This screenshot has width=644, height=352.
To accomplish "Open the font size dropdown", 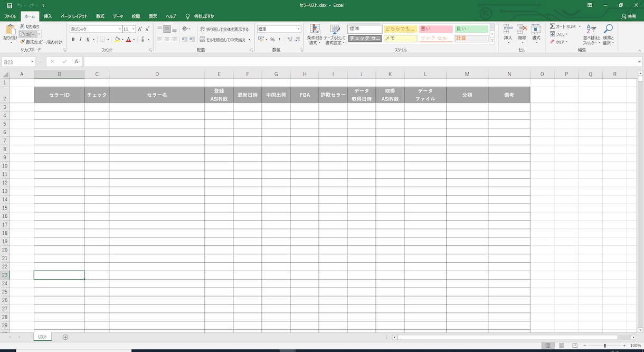I will [x=133, y=29].
